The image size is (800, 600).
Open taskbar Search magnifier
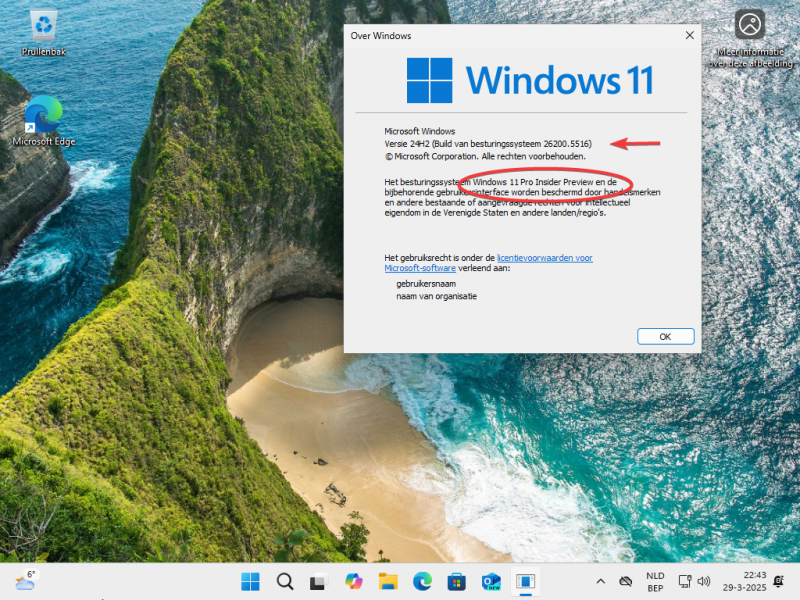click(285, 581)
